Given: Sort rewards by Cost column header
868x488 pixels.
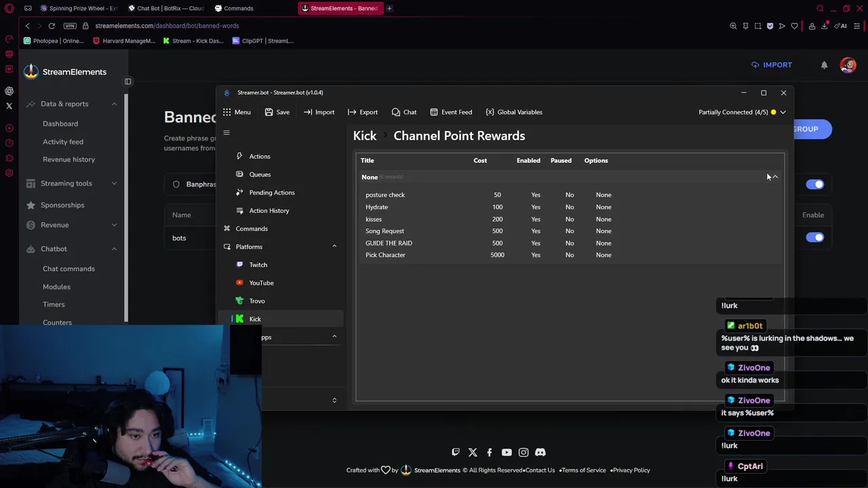Looking at the screenshot, I should (x=480, y=161).
